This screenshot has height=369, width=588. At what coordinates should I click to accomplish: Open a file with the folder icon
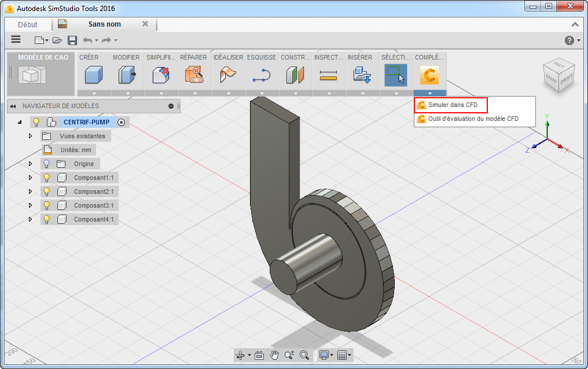tap(57, 40)
